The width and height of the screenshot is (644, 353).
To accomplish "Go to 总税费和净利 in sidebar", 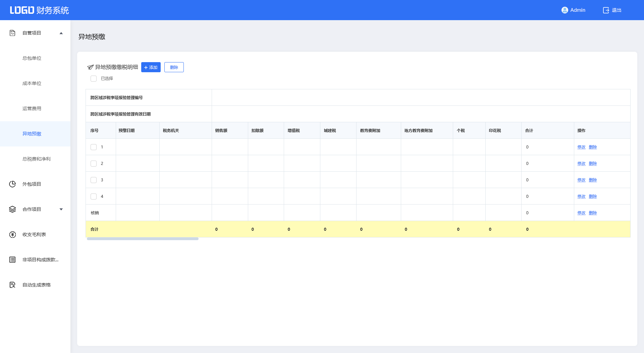I will click(x=36, y=159).
